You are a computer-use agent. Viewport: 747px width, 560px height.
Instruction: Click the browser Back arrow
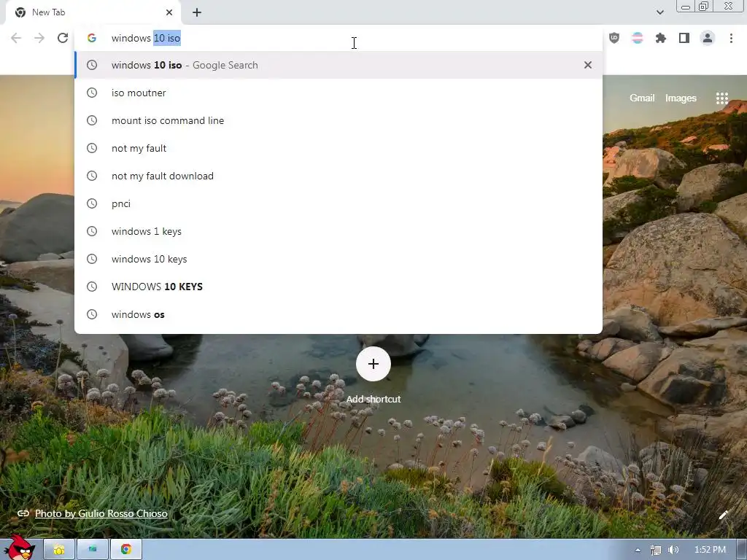[x=16, y=38]
